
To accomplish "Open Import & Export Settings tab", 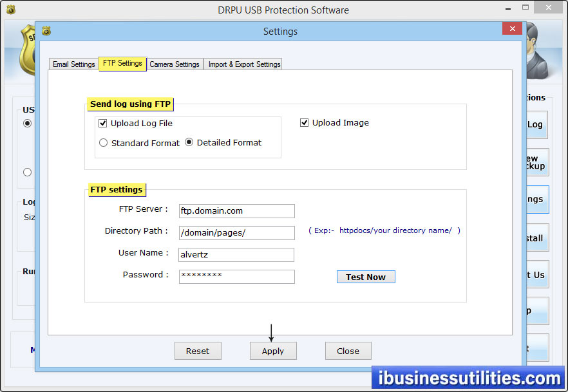I will 244,64.
